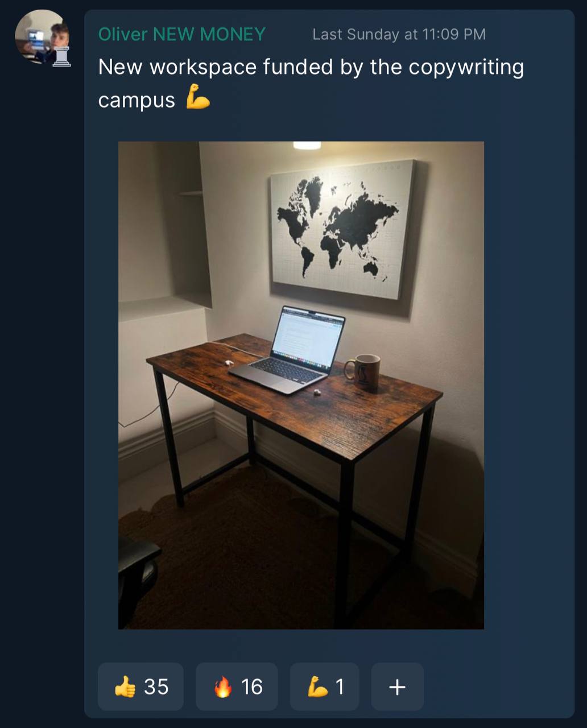
Task: Toggle the fire reaction showing 16
Action: [237, 686]
